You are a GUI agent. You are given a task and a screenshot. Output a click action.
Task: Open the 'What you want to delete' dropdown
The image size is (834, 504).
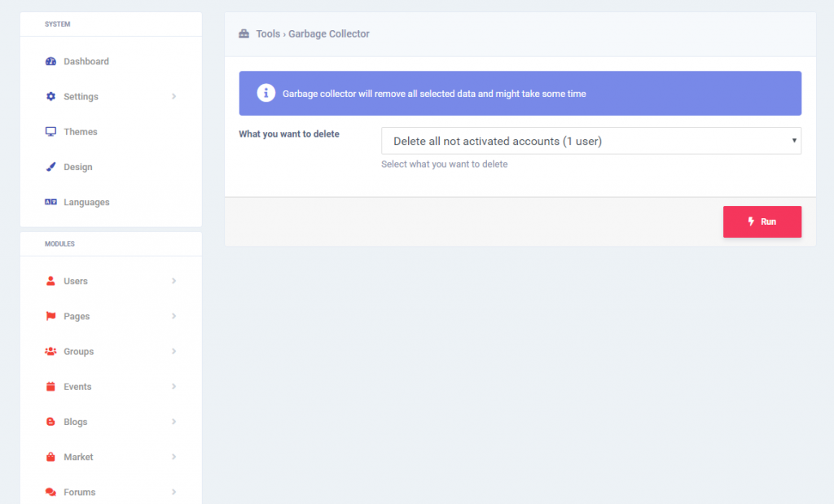click(591, 141)
